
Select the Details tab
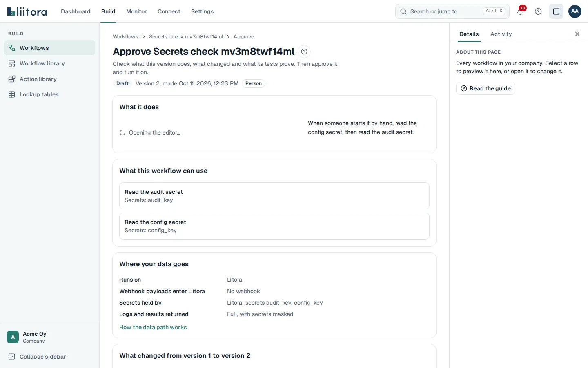click(x=469, y=34)
